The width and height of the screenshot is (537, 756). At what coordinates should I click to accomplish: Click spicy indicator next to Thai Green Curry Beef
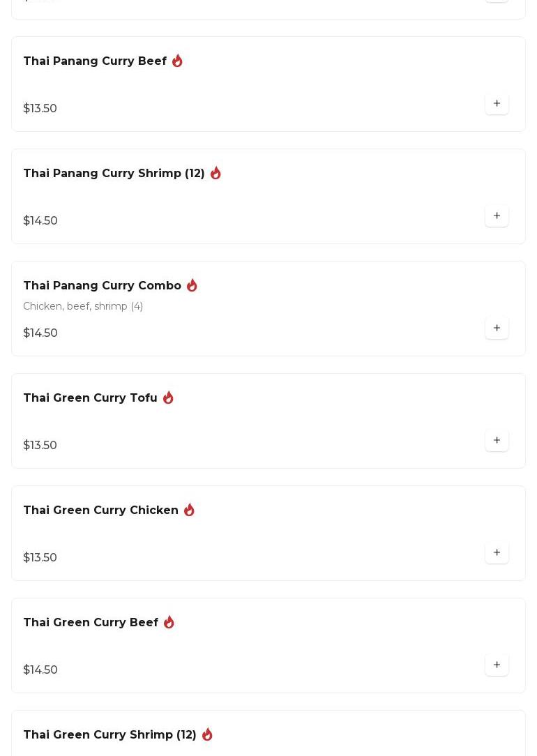[x=169, y=622]
